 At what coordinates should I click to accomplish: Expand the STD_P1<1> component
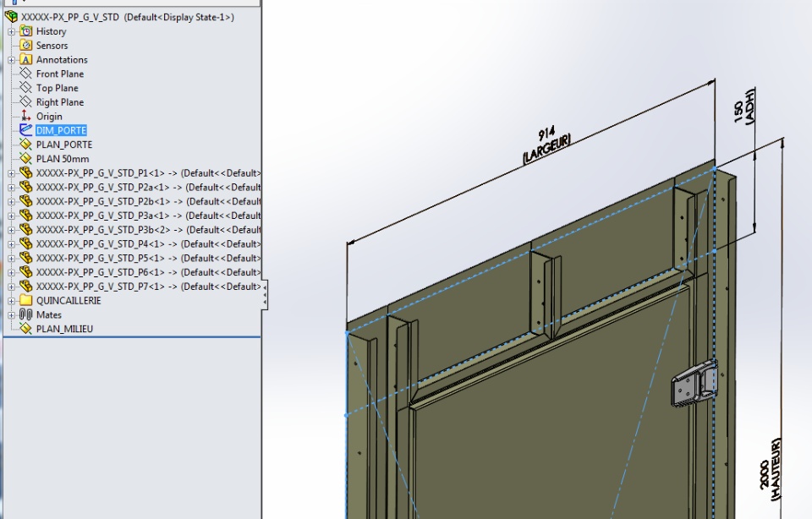[11, 173]
